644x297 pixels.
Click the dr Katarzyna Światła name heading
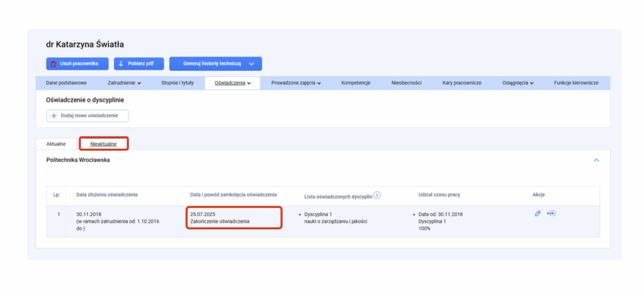85,45
